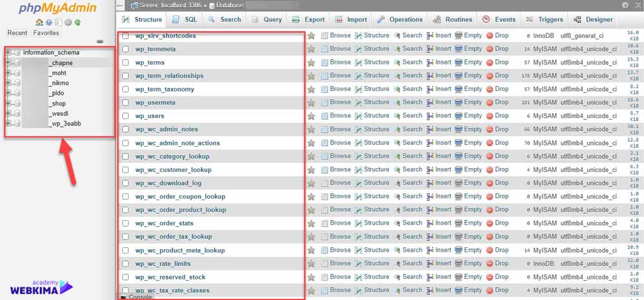Screen dimensions: 644x300
Task: Go to the Import tab
Action: coord(351,20)
